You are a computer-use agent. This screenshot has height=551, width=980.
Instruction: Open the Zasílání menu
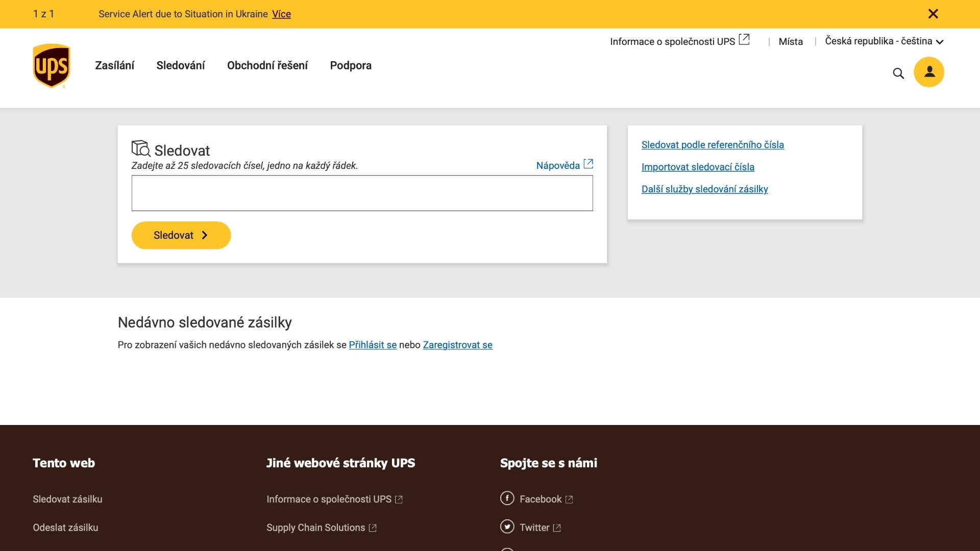coord(114,65)
